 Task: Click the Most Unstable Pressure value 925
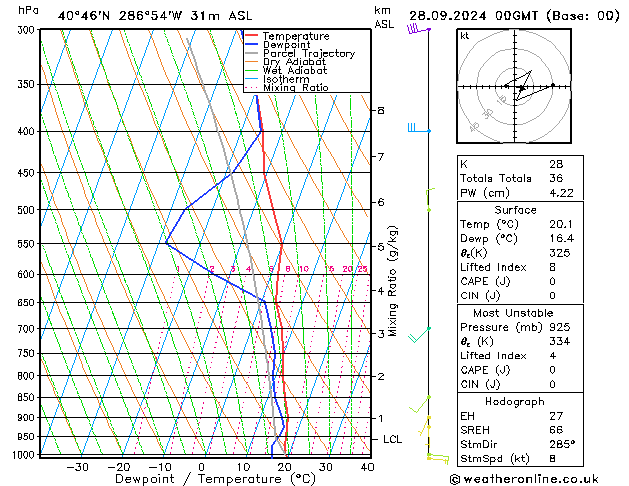pyautogui.click(x=560, y=327)
